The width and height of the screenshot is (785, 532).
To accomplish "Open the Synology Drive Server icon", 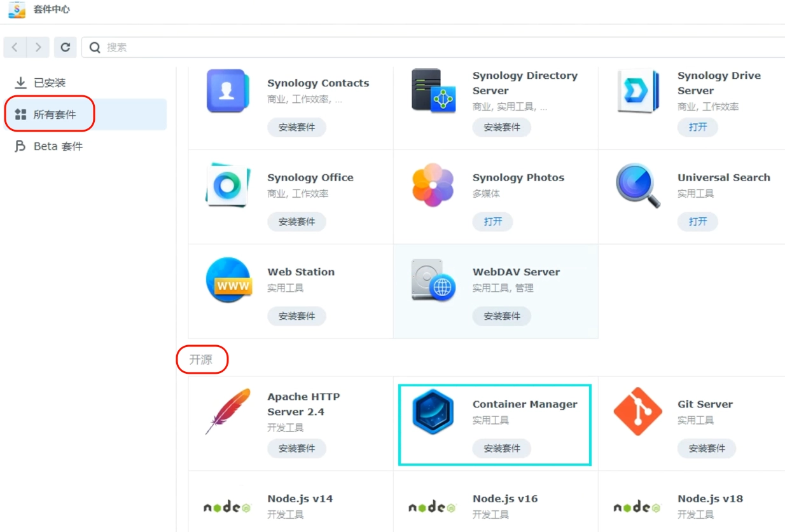I will coord(638,91).
